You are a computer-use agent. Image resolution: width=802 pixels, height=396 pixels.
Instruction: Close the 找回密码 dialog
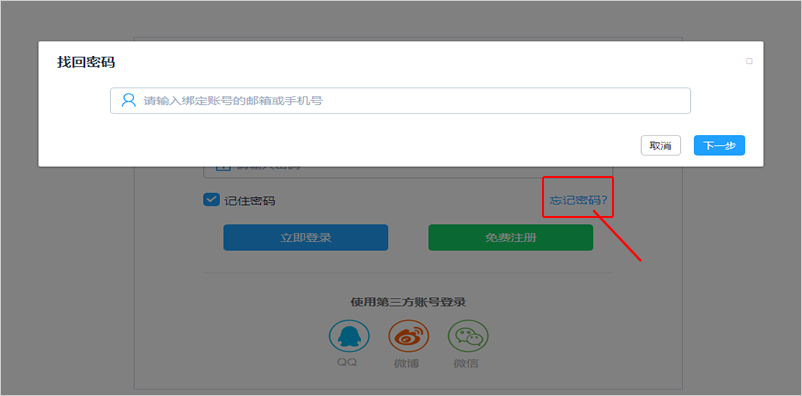(749, 61)
